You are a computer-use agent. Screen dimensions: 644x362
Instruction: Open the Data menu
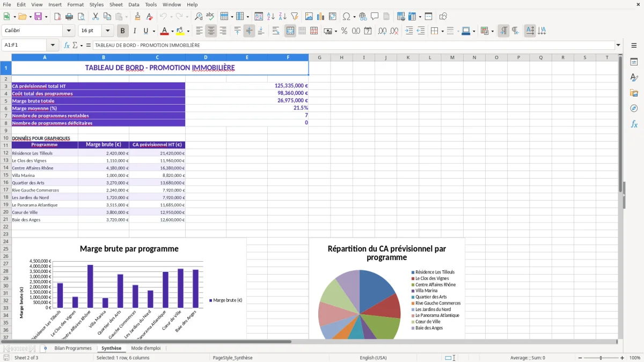pos(134,4)
